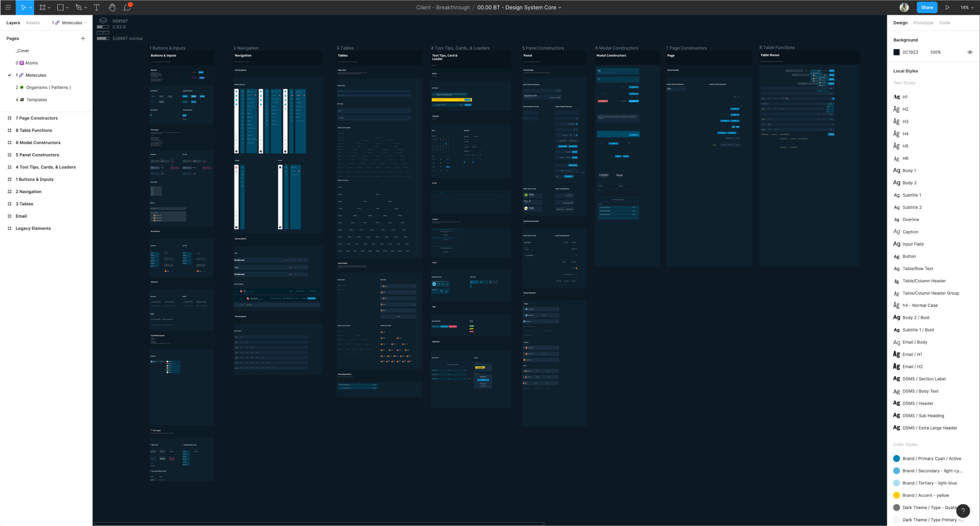This screenshot has height=526, width=980.
Task: Open the Comment tool
Action: coord(127,7)
